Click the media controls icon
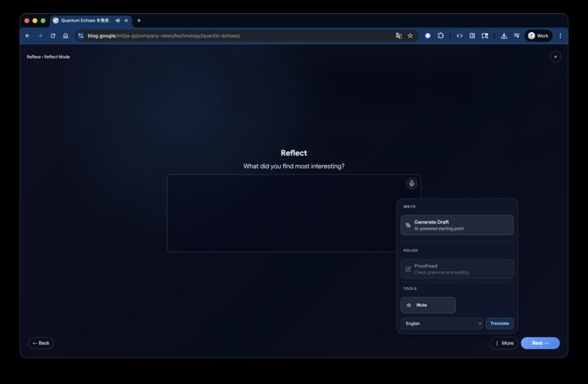 click(517, 36)
